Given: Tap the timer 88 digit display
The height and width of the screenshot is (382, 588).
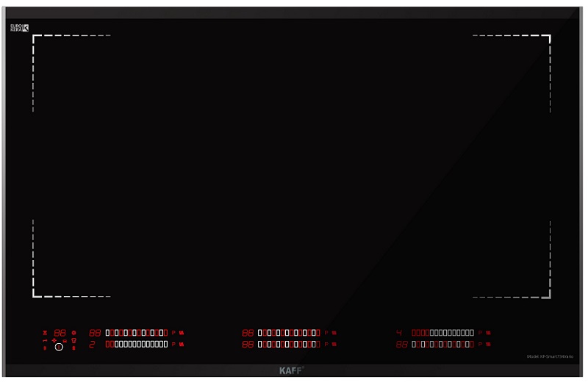Looking at the screenshot, I should point(60,333).
